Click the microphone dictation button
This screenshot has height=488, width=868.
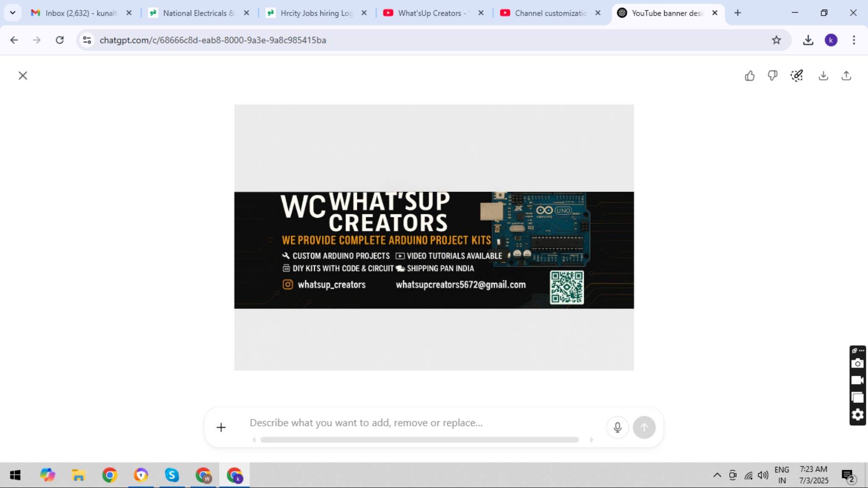coord(617,427)
